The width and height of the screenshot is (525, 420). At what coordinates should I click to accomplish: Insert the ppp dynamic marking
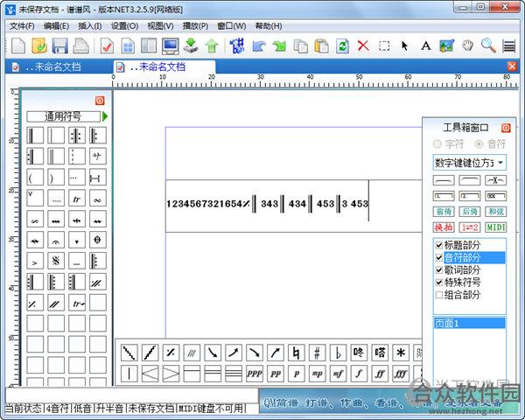[x=255, y=373]
